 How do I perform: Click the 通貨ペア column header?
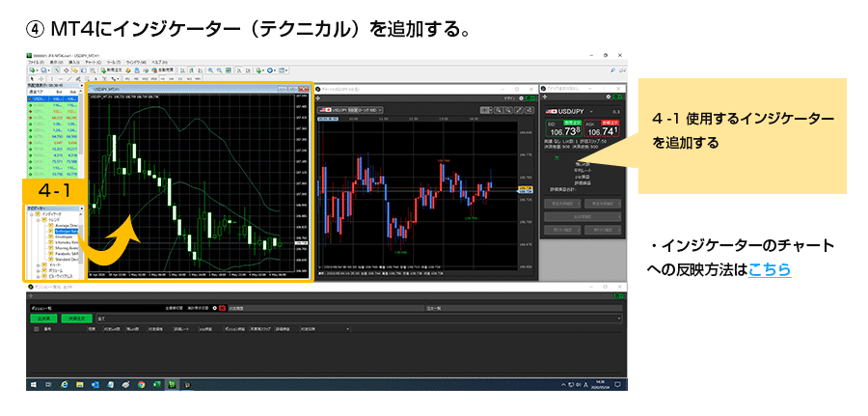(x=35, y=92)
